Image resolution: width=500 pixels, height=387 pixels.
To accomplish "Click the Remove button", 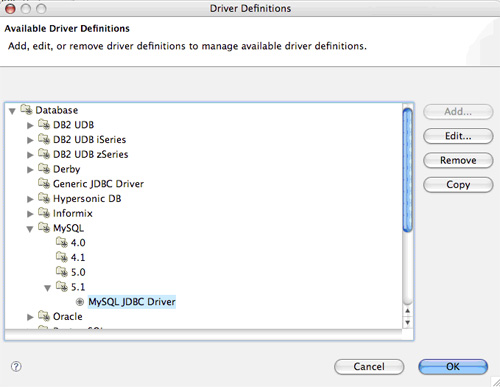I will (458, 160).
